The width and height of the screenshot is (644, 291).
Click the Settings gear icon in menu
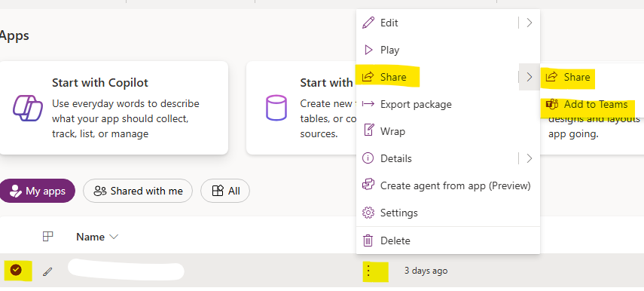tap(368, 213)
